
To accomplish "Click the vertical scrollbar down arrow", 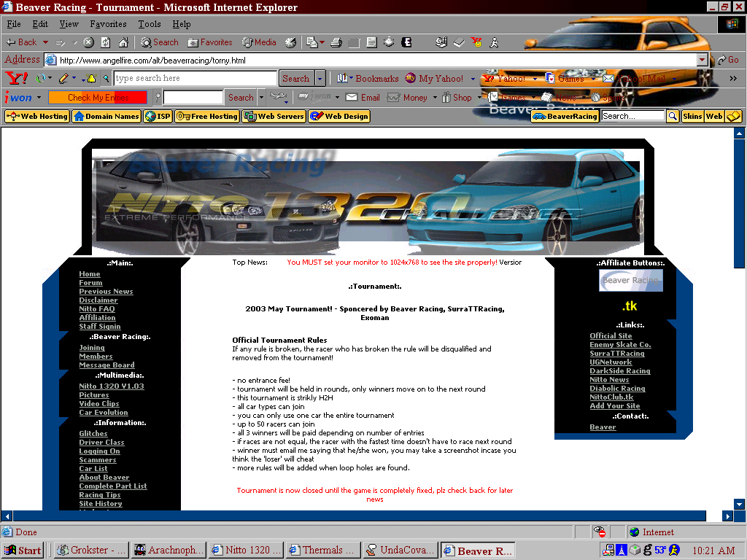I will (x=739, y=504).
